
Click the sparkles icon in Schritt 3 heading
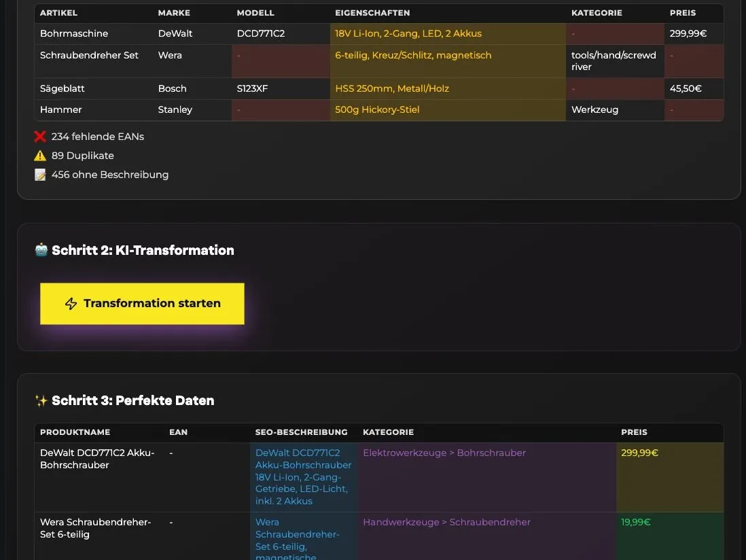pos(41,400)
